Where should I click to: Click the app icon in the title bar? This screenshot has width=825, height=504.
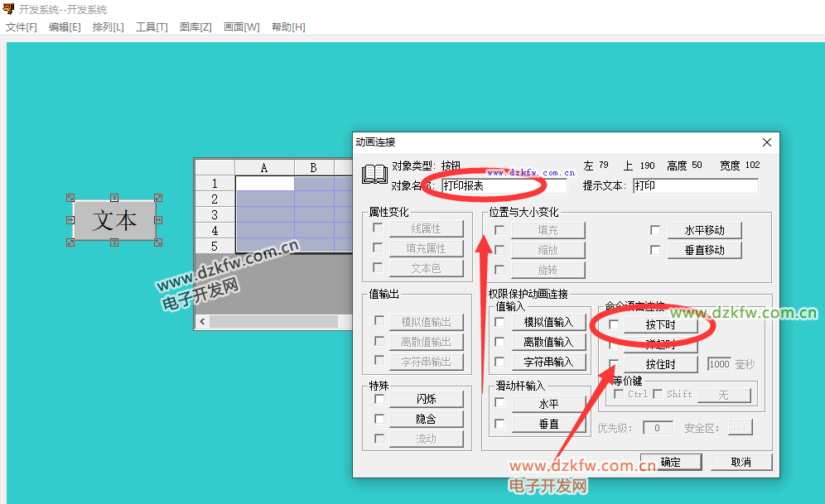8,9
